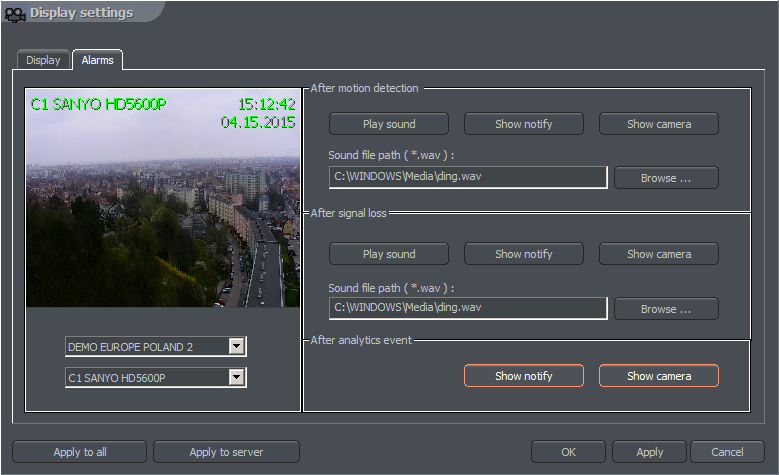Enable Show notify after signal loss
Image resolution: width=779 pixels, height=475 pixels.
coord(523,254)
